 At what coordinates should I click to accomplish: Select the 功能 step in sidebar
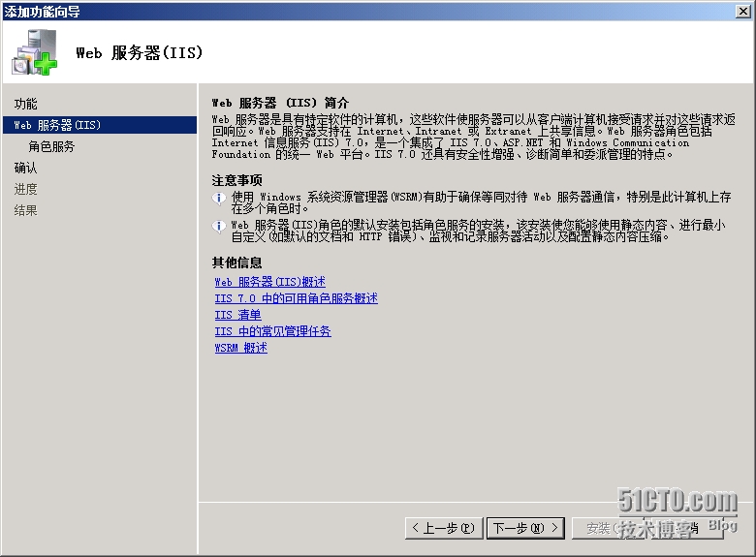[25, 104]
